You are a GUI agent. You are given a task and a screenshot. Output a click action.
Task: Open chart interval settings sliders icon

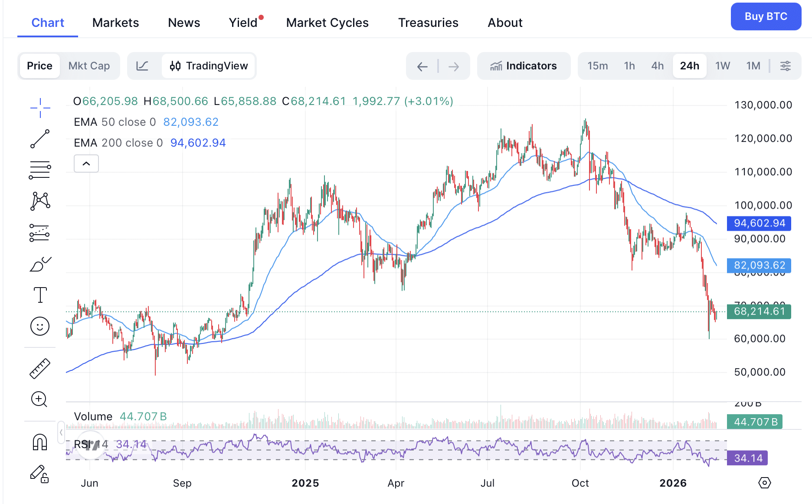[x=786, y=66]
